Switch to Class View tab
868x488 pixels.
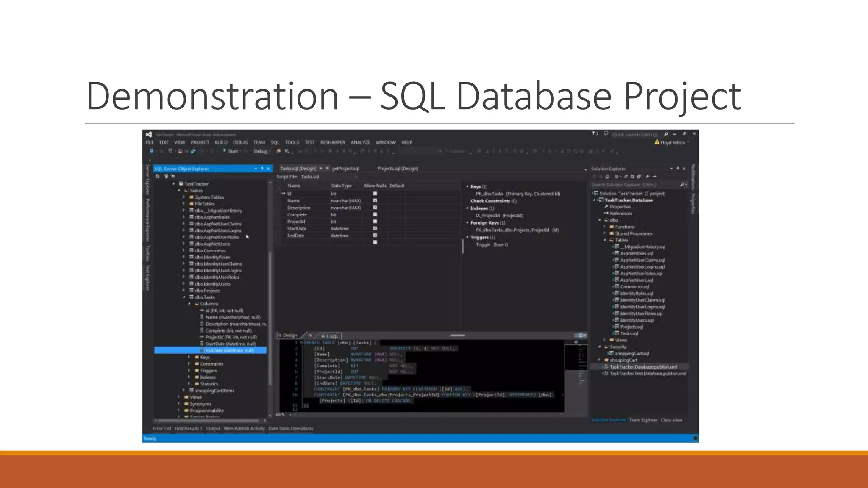tap(671, 420)
